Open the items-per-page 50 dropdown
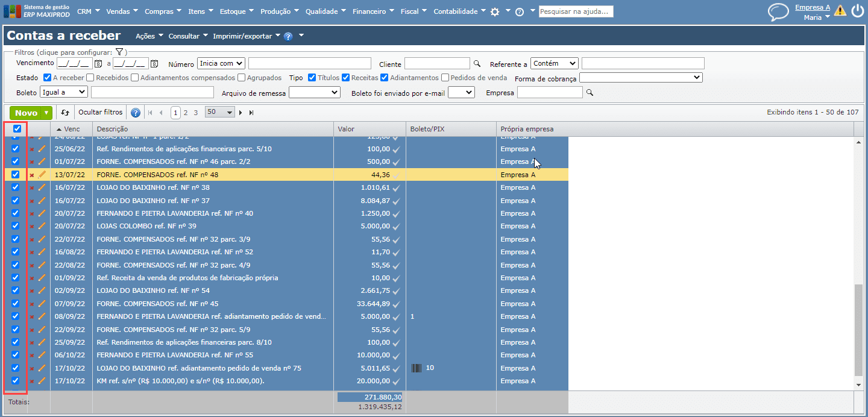868x417 pixels. pos(220,113)
